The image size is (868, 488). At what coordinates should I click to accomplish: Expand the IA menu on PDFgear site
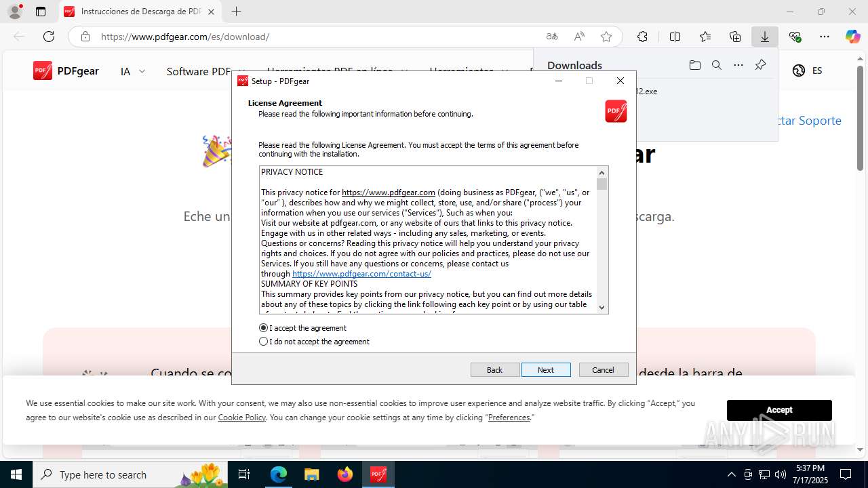[x=133, y=71]
